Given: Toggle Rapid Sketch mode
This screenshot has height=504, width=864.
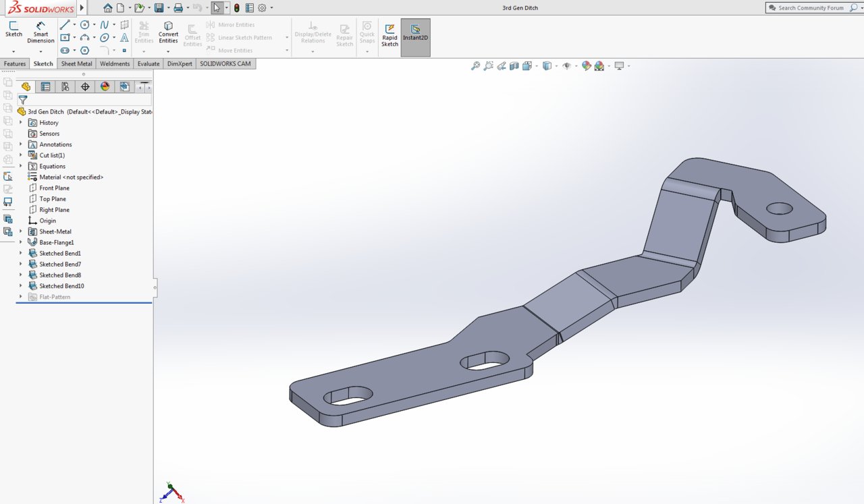Looking at the screenshot, I should point(390,34).
